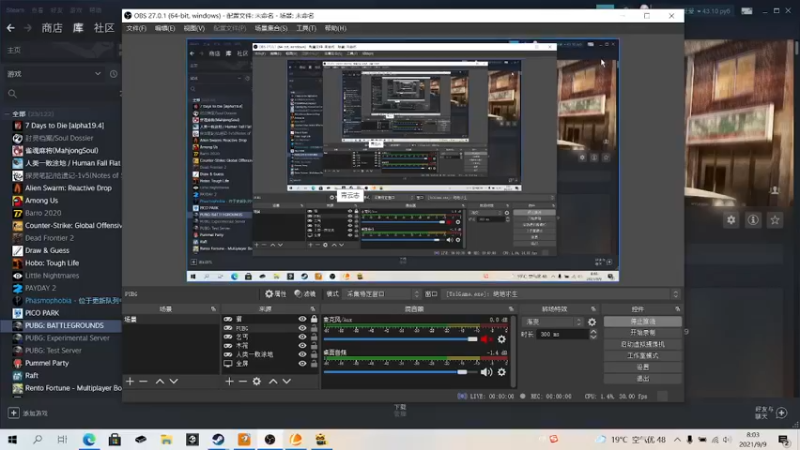This screenshot has width=800, height=450.
Task: Unmute the microphone with the red speaker icon
Action: (486, 339)
